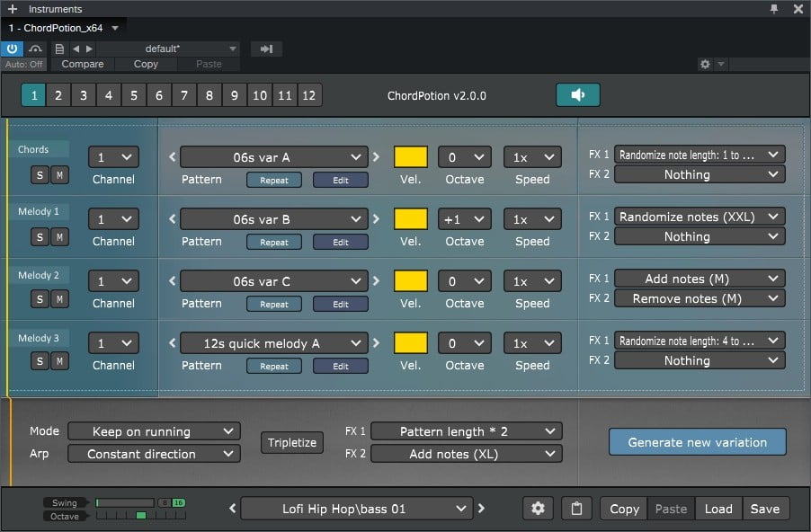This screenshot has height=532, width=811.
Task: Mute the Melody 2 track
Action: [59, 299]
